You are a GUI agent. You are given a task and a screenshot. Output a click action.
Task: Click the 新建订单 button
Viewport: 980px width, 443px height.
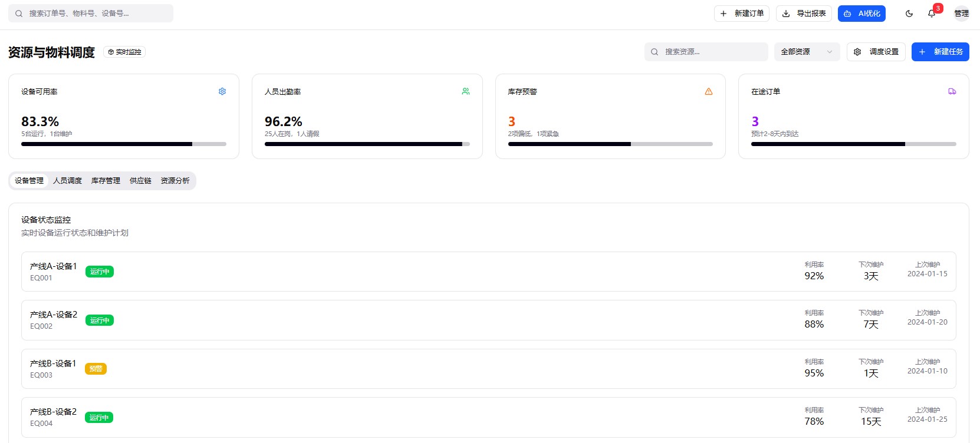[x=741, y=14]
